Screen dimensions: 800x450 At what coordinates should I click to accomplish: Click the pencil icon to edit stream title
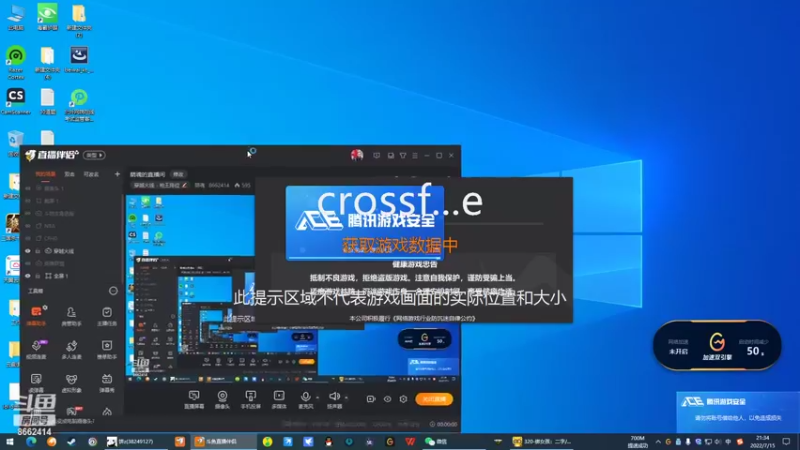point(184,185)
